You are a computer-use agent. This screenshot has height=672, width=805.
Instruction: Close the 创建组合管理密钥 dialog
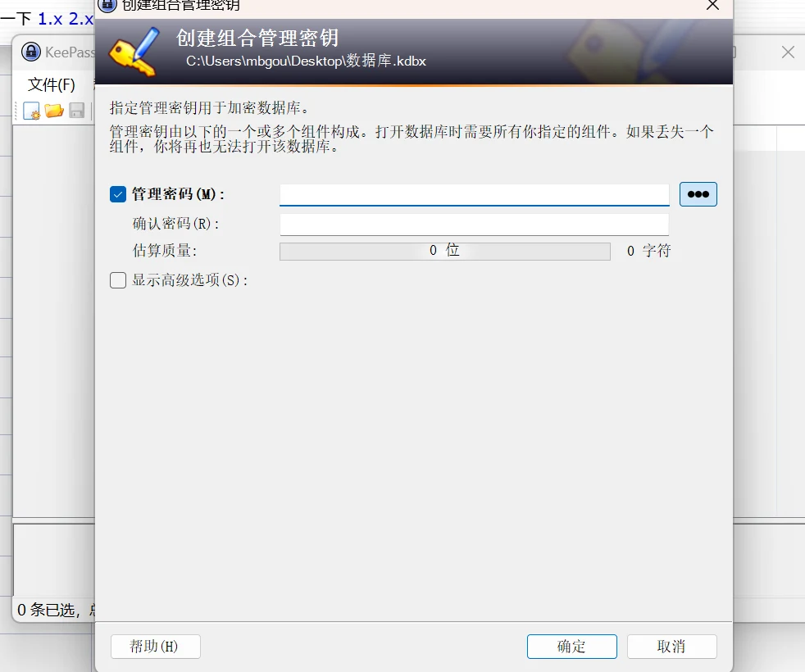(712, 5)
